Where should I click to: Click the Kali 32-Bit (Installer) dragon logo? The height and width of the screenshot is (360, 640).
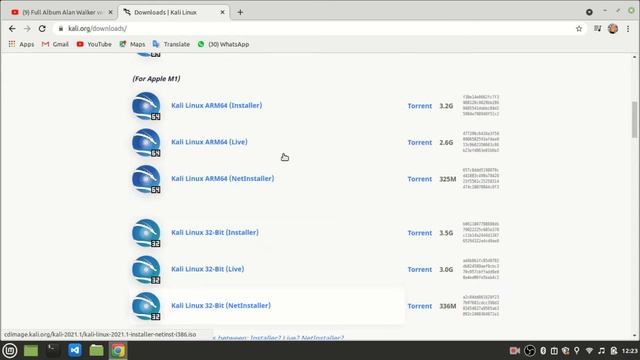[x=146, y=233]
